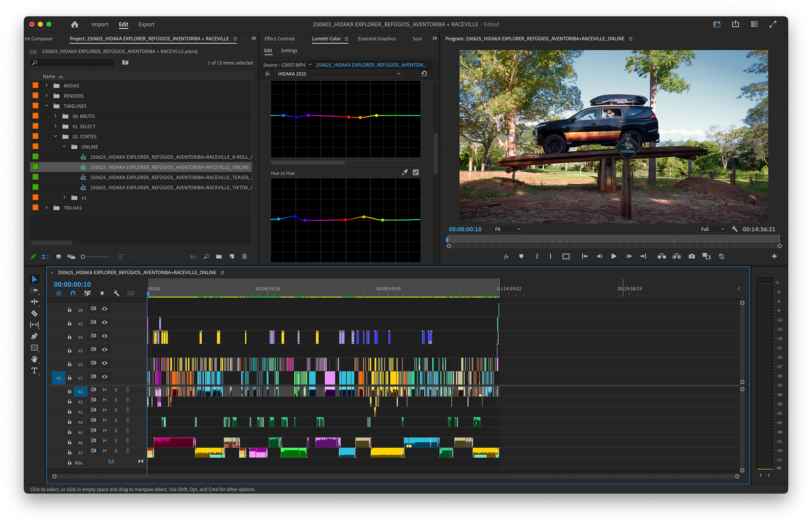The width and height of the screenshot is (812, 525).
Task: Expand the MIDIAS bin
Action: click(x=47, y=85)
